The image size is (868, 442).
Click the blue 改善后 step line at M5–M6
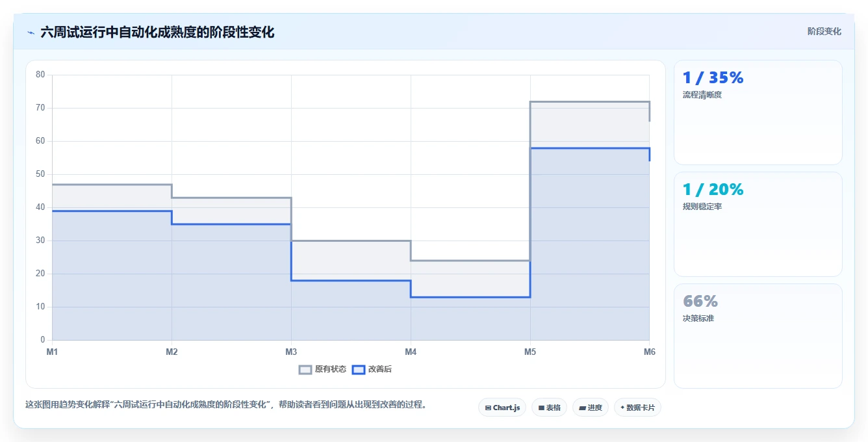(590, 148)
